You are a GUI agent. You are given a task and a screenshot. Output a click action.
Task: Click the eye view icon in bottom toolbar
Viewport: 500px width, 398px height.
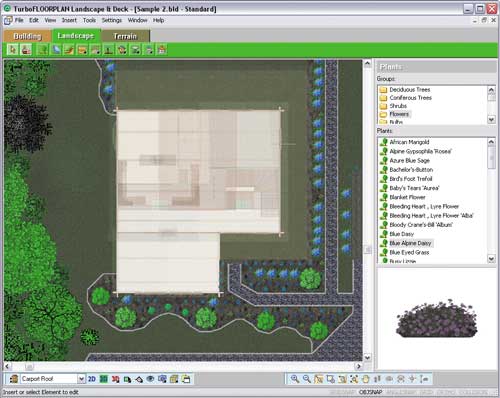pos(150,379)
